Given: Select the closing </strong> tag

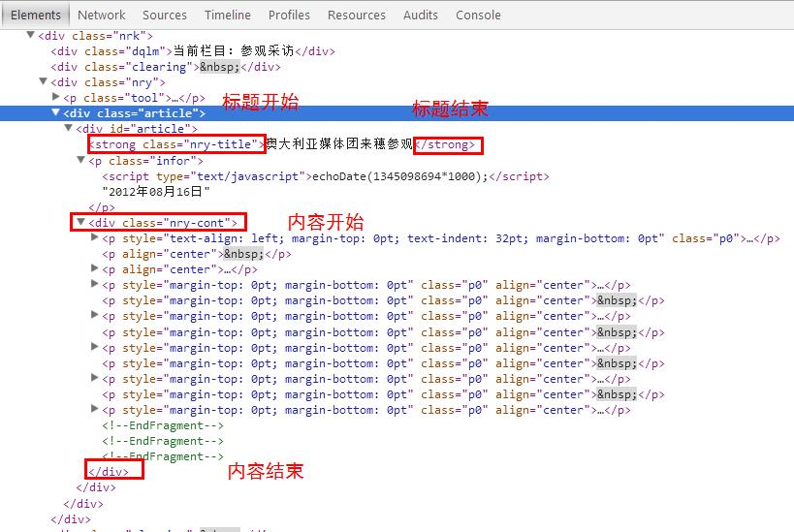Looking at the screenshot, I should (445, 144).
